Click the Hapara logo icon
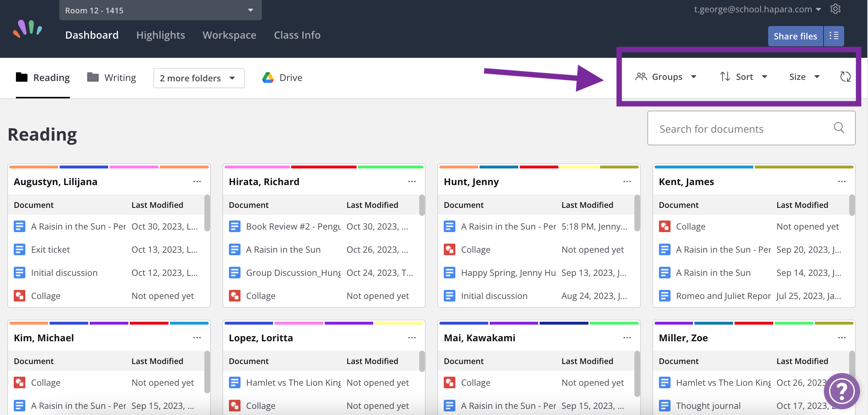 (x=27, y=29)
